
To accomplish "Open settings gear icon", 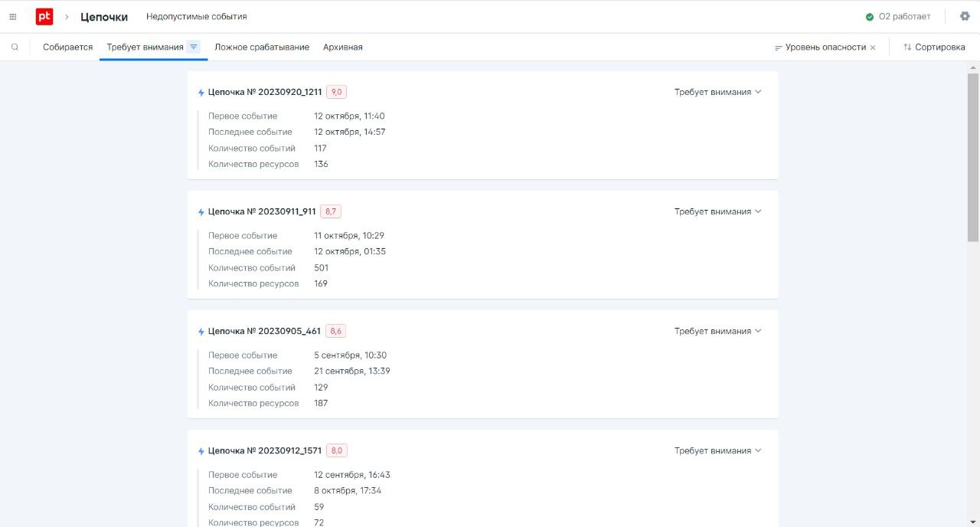I will tap(965, 16).
